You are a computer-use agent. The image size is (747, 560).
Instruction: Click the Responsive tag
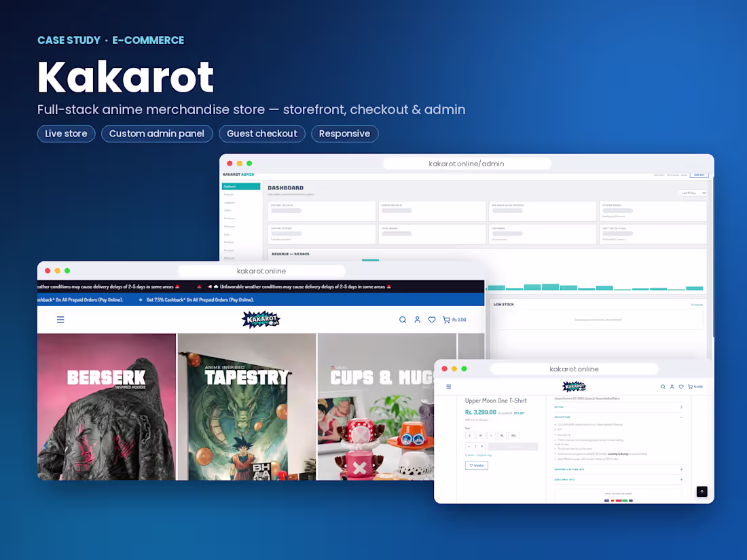click(344, 134)
